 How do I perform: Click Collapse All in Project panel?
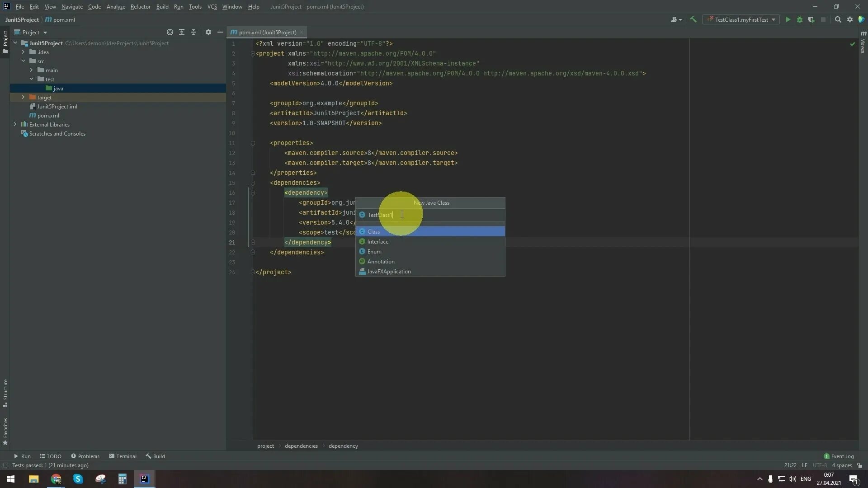(x=193, y=32)
